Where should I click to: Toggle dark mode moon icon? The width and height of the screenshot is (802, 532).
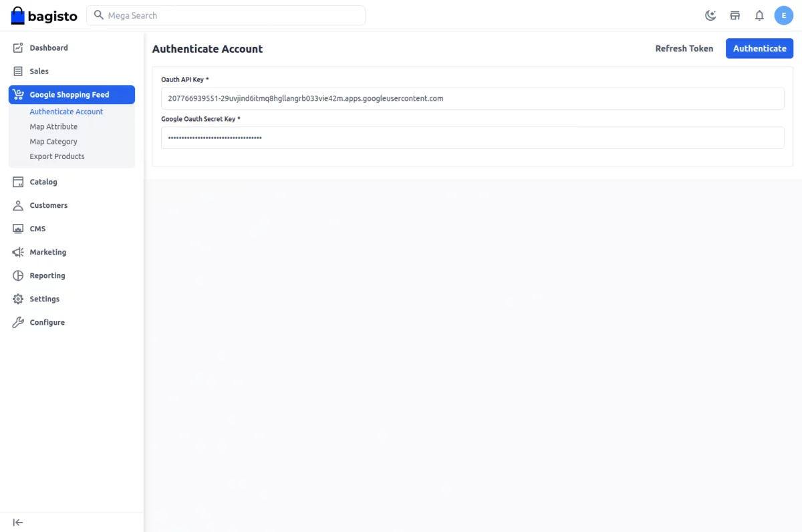point(711,15)
